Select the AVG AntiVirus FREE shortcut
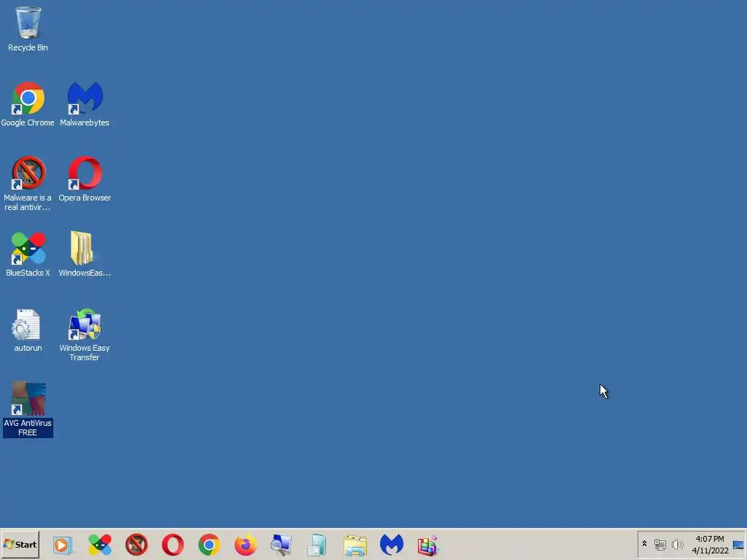The height and width of the screenshot is (560, 747). pos(28,410)
